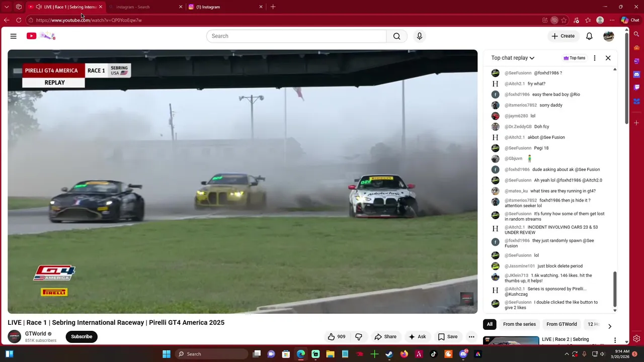Ask about the video with Ask button
Screen dimensions: 644x362
point(417,337)
